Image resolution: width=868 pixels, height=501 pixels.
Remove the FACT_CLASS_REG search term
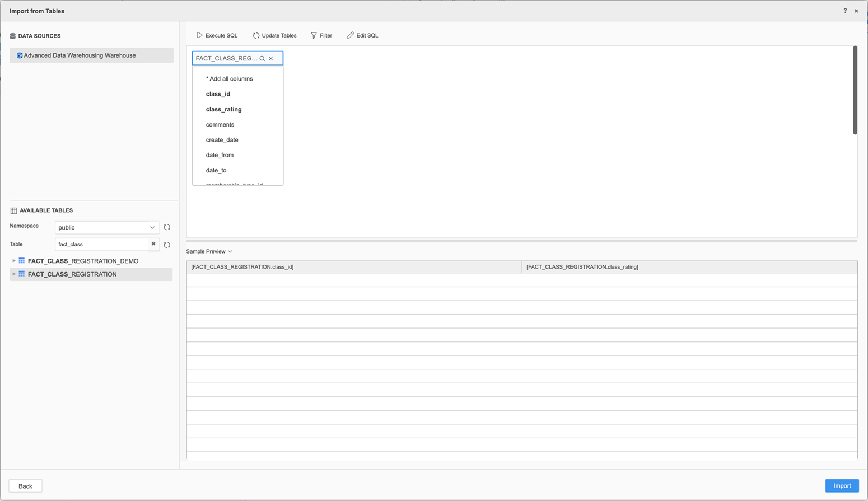click(x=270, y=58)
